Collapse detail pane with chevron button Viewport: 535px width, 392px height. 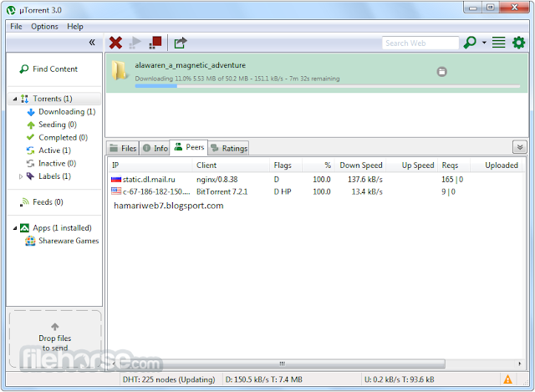click(520, 147)
